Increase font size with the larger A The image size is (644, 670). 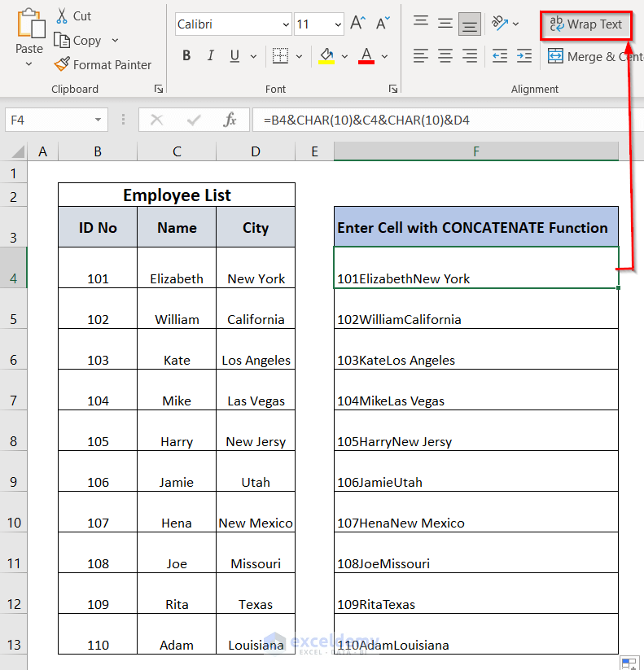click(x=357, y=23)
